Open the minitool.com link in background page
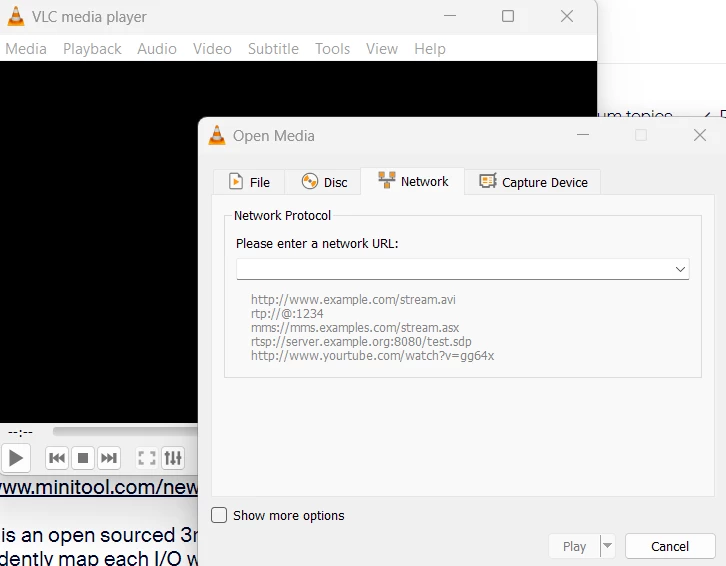 point(99,487)
